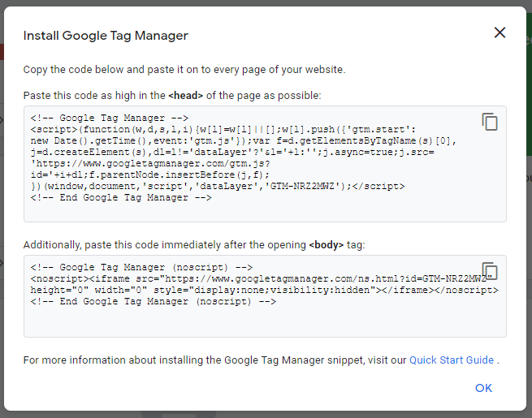Click the empty area of the head code box
This screenshot has width=532, height=418.
(x=265, y=212)
